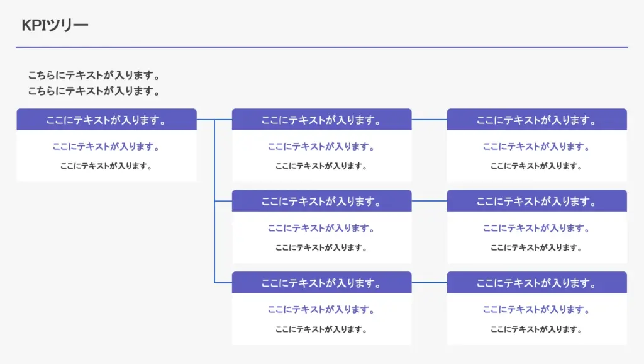Select the middle right-column node header

tap(536, 202)
